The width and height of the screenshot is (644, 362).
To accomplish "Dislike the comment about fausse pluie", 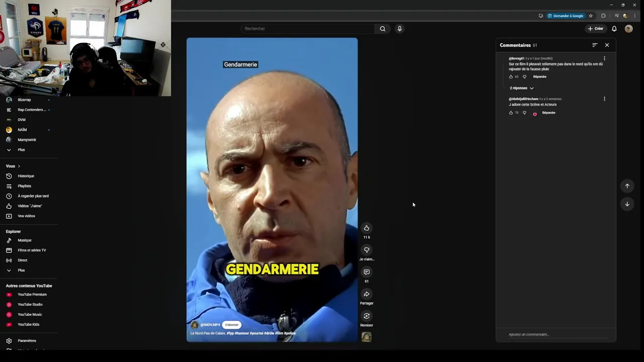I will [524, 77].
